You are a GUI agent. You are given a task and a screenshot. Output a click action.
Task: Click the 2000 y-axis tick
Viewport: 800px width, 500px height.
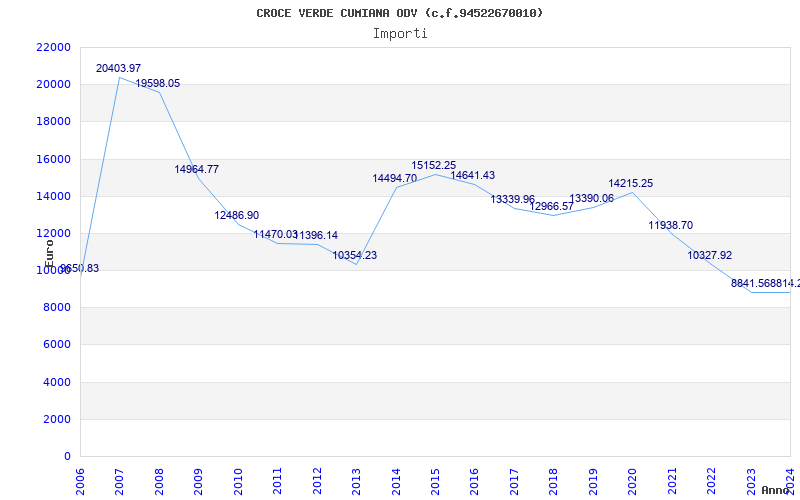[57, 419]
